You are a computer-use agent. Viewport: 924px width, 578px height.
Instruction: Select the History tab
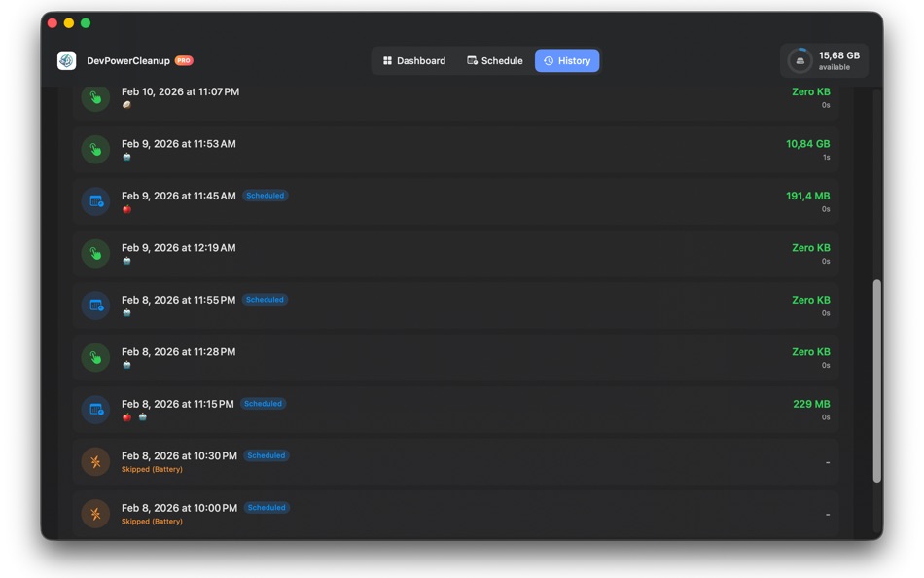[567, 60]
